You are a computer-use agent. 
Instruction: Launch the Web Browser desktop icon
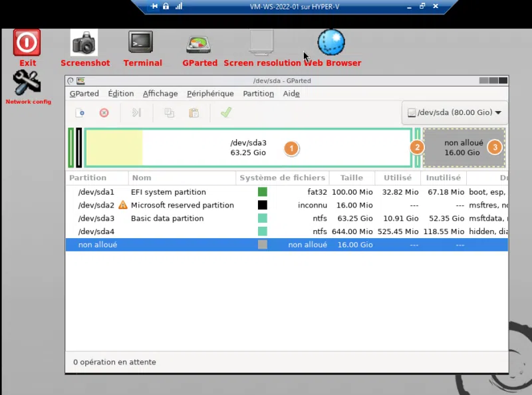331,43
